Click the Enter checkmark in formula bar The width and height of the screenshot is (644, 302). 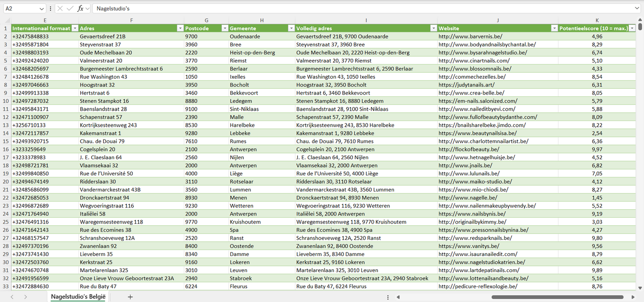[70, 8]
